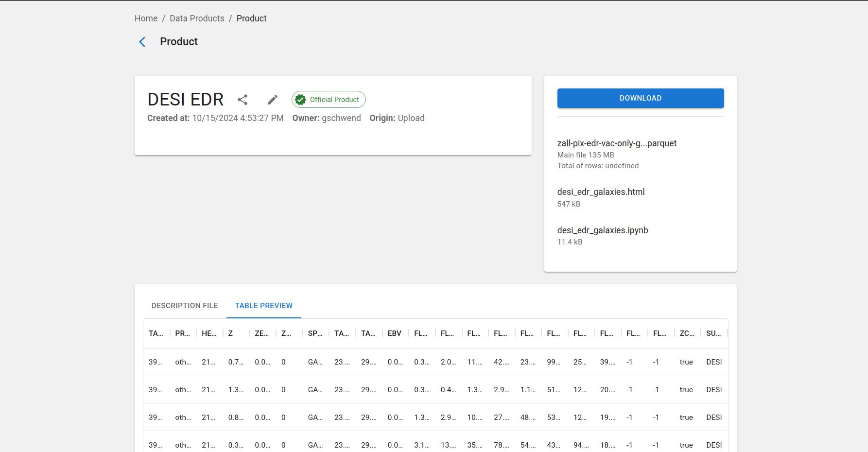Click the cell showing 48....

pyautogui.click(x=528, y=417)
